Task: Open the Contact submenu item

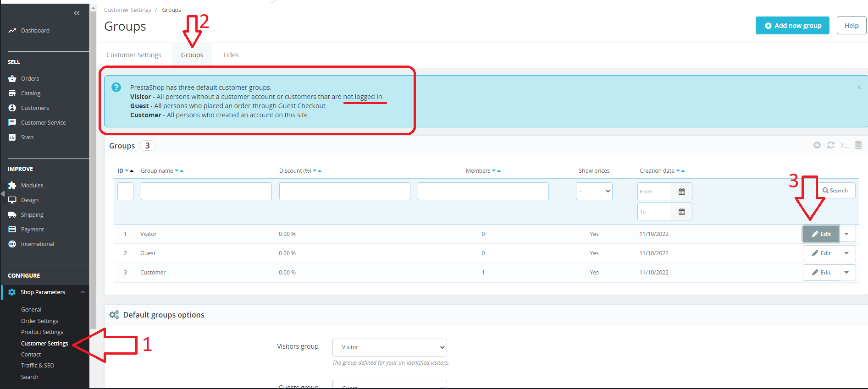Action: (31, 355)
